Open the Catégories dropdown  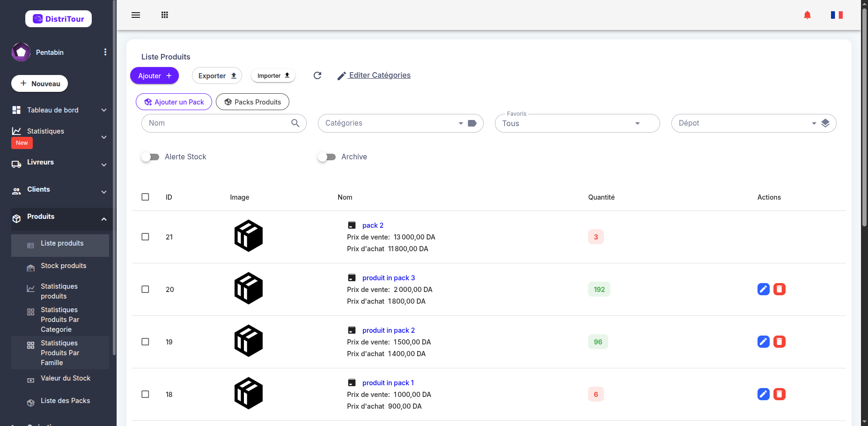[400, 123]
